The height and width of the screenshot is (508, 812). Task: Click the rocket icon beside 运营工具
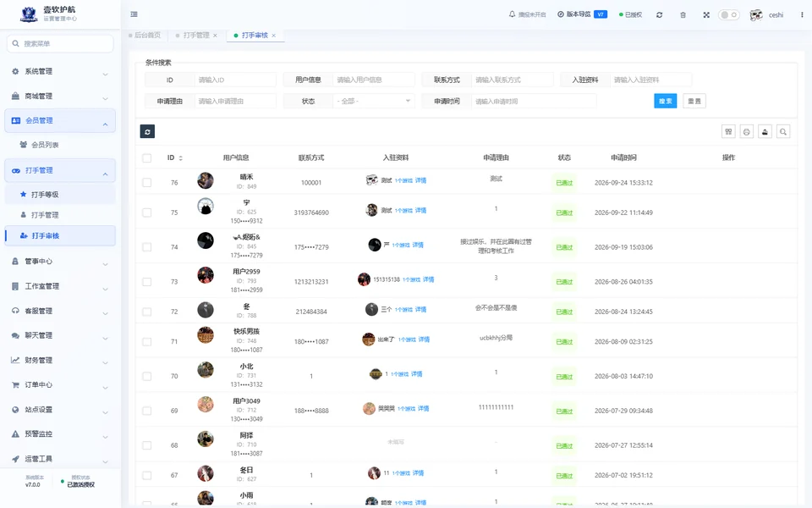tap(15, 459)
